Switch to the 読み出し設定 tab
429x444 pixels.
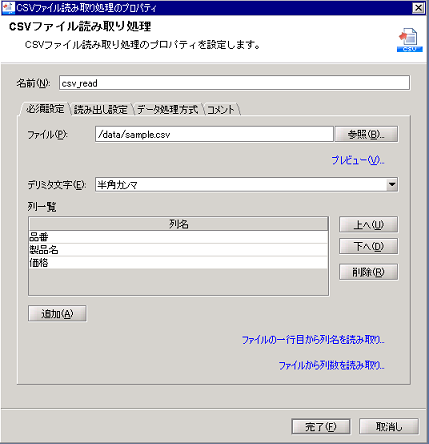pyautogui.click(x=101, y=109)
